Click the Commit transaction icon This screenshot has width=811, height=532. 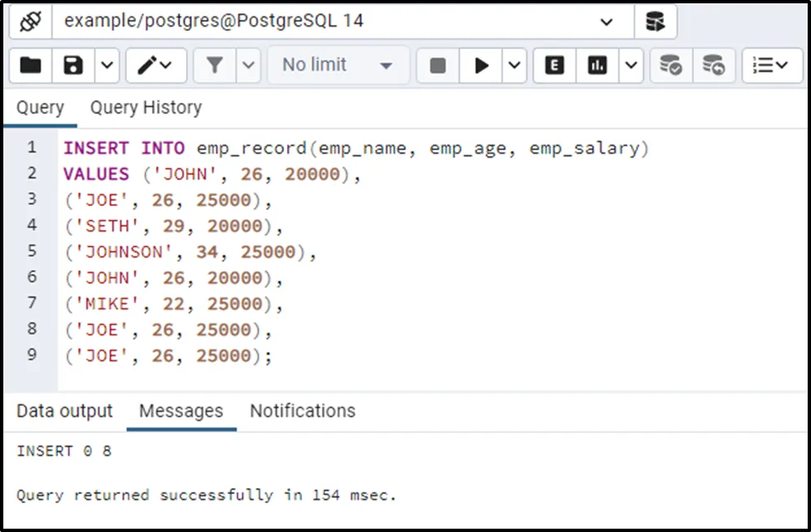pyautogui.click(x=670, y=66)
